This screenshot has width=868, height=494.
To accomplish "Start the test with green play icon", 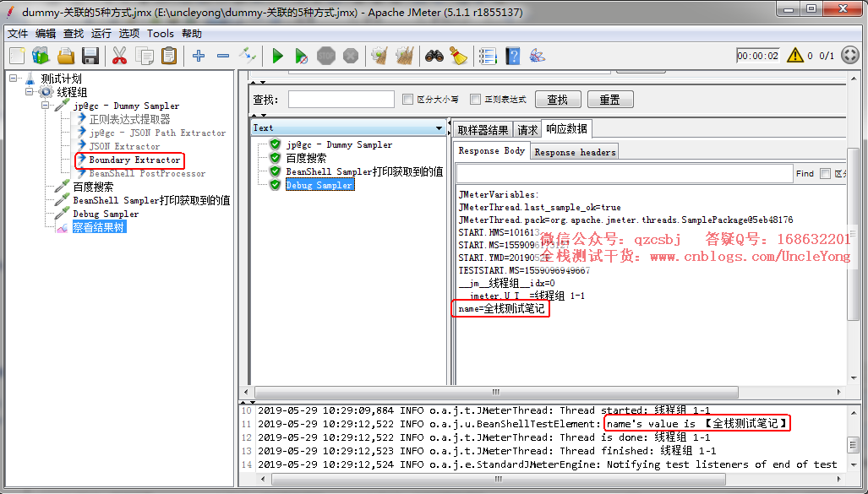I will [277, 56].
